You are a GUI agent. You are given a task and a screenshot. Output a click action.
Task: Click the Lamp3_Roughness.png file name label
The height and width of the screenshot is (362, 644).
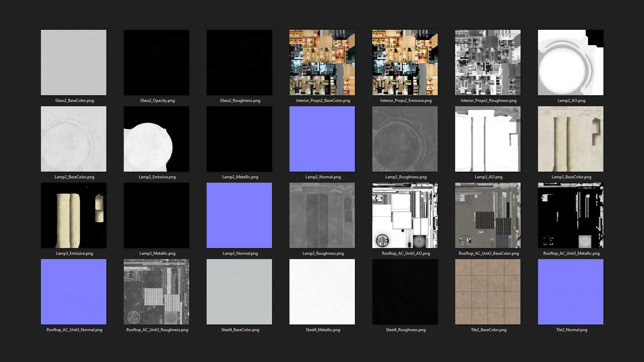(323, 253)
